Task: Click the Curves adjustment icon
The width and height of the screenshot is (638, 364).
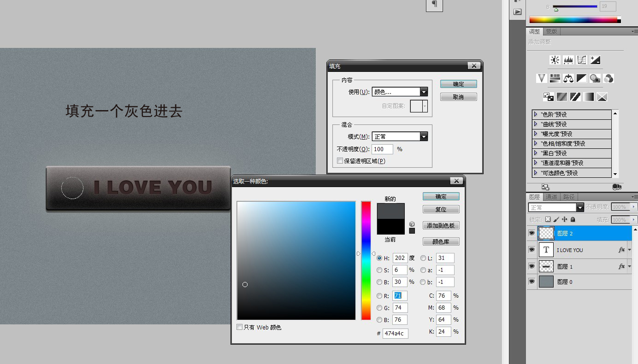Action: coord(582,60)
